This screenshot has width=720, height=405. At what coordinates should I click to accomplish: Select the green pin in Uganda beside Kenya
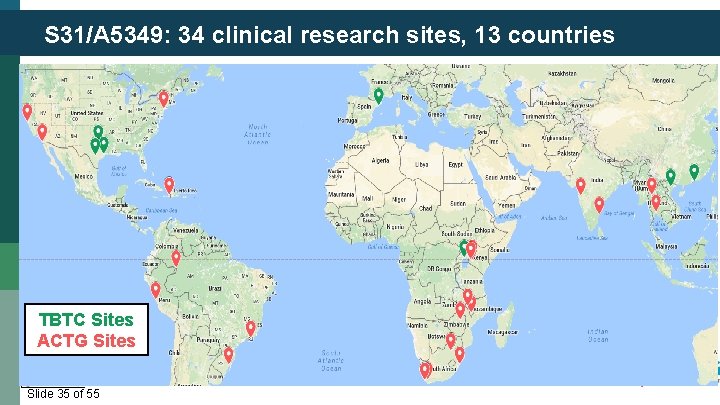463,247
